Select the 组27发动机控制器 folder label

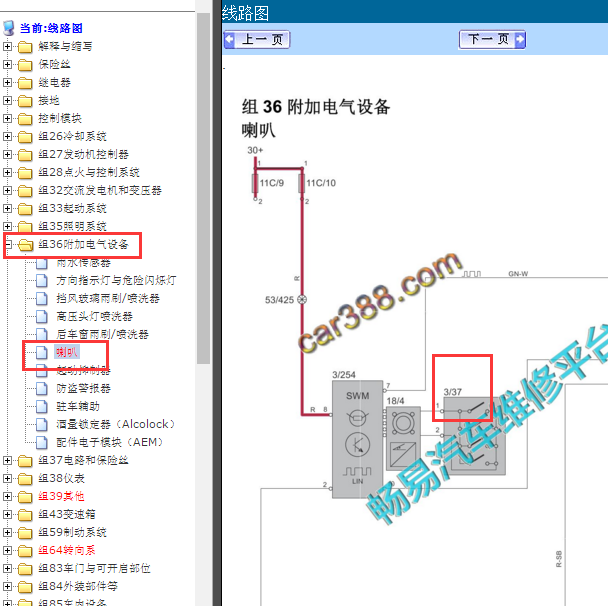click(x=83, y=155)
